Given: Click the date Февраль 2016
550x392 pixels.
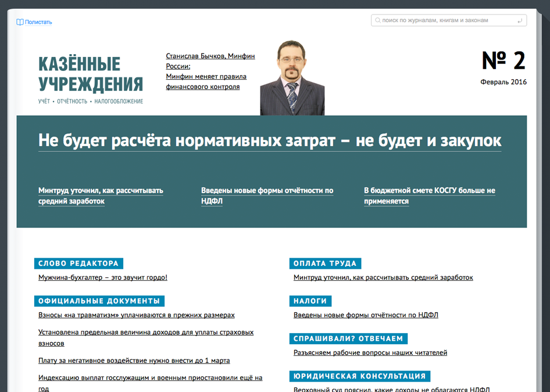Looking at the screenshot, I should coord(503,82).
